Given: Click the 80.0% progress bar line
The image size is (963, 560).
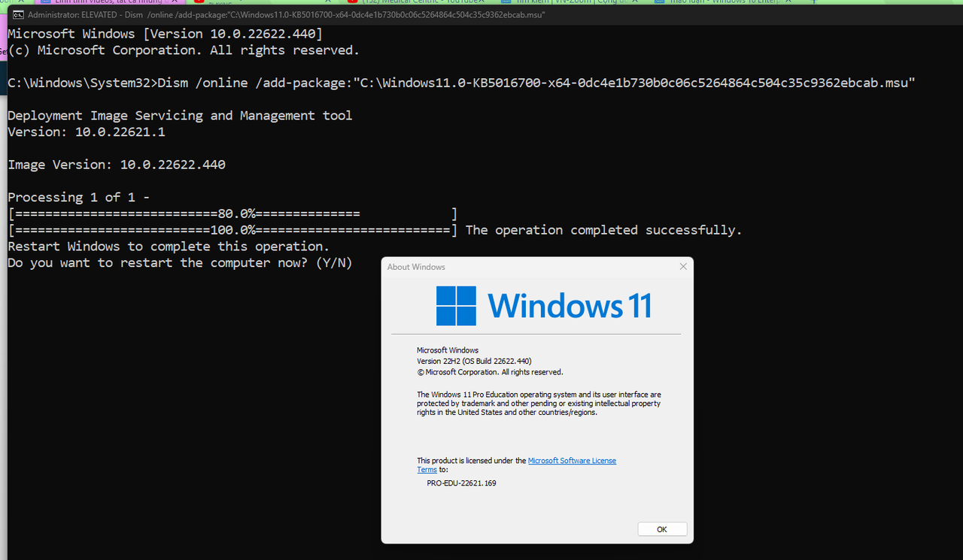Looking at the screenshot, I should click(232, 213).
